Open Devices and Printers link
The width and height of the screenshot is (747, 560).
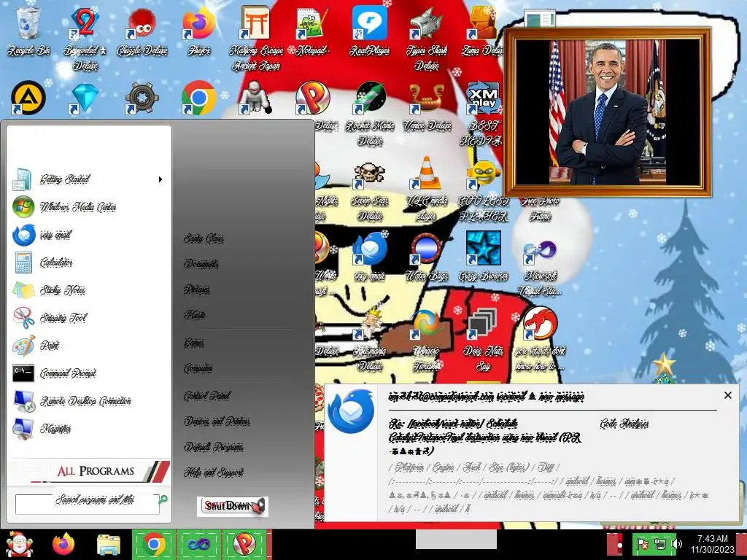click(x=217, y=421)
